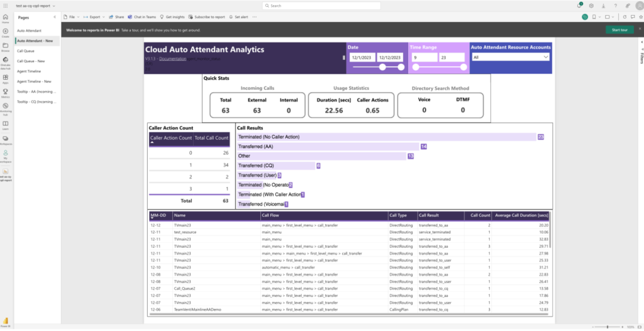Open Auto Attendant Resource Accounts dropdown

pyautogui.click(x=511, y=57)
